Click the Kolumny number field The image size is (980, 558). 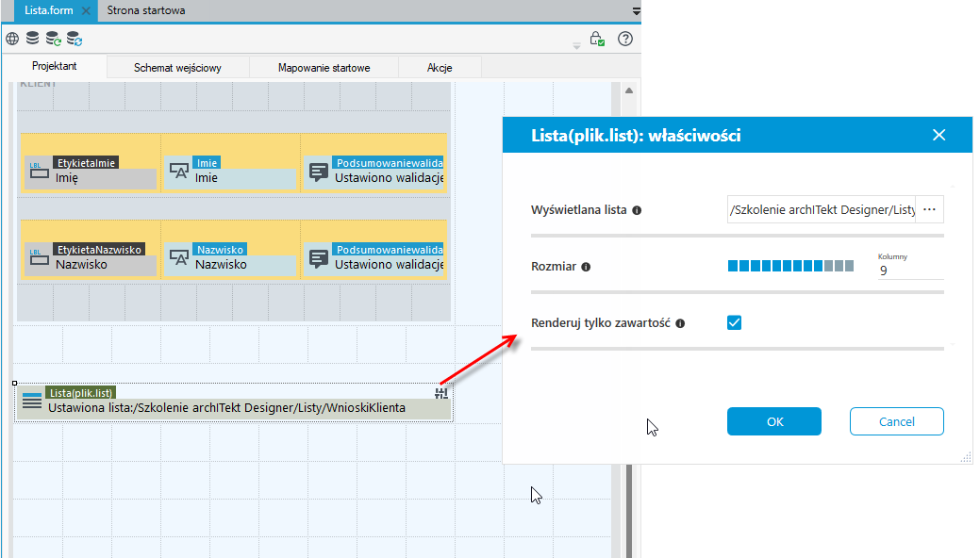coord(910,271)
